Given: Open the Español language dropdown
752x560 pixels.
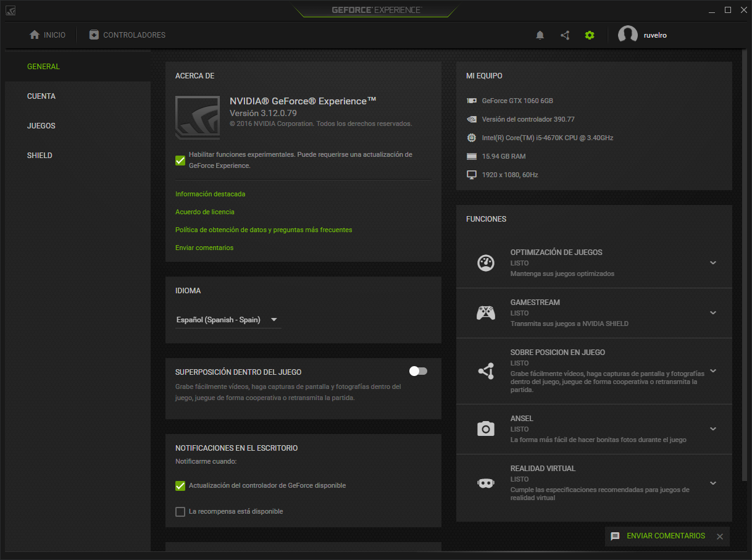Looking at the screenshot, I should (x=228, y=320).
